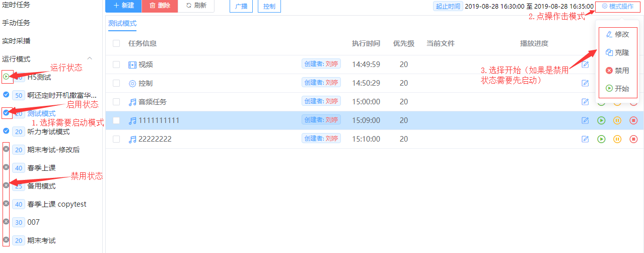Open the 模式操作 dropdown menu
The height and width of the screenshot is (253, 644).
pos(617,7)
